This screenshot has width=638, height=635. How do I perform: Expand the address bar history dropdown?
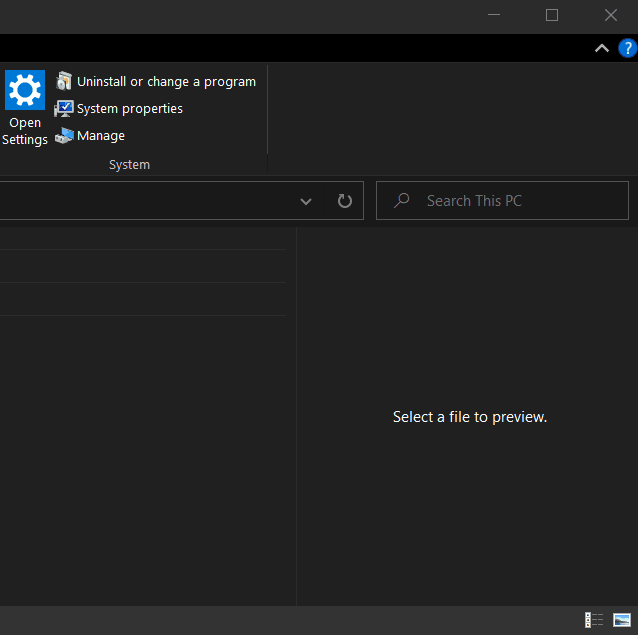306,201
